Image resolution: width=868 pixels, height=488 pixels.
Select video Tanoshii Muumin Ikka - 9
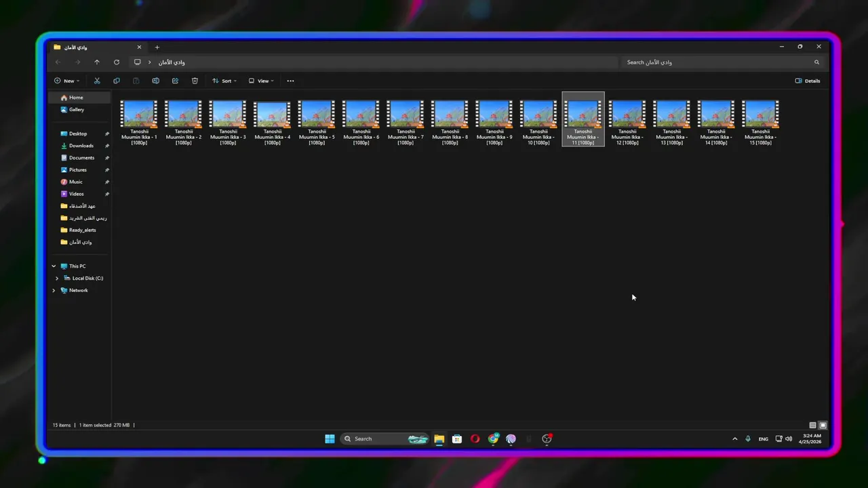pos(494,121)
